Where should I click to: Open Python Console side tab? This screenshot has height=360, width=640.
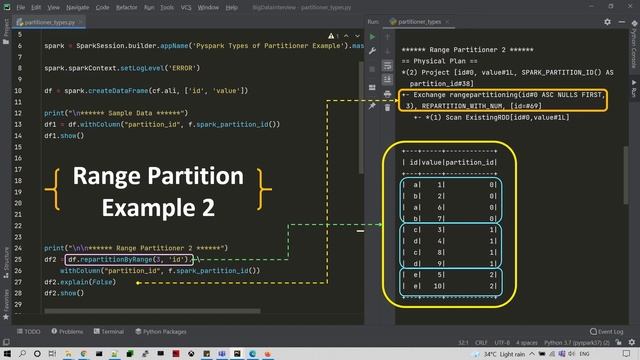click(634, 44)
